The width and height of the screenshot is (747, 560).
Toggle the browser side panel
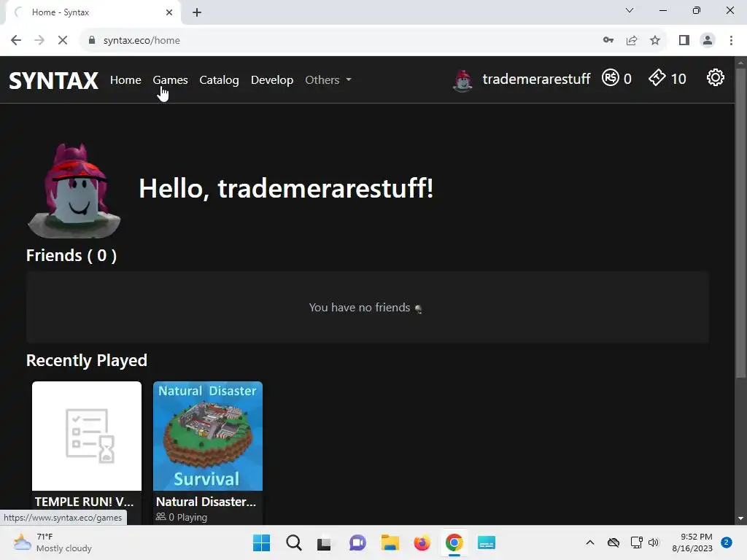[x=684, y=41]
